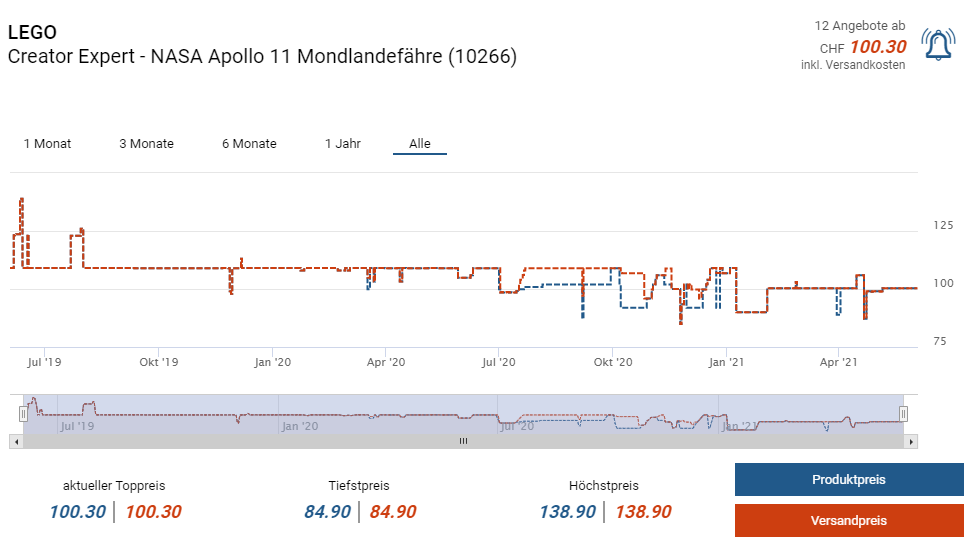Click the scrollbar's left arrow
The width and height of the screenshot is (971, 540).
[15, 441]
